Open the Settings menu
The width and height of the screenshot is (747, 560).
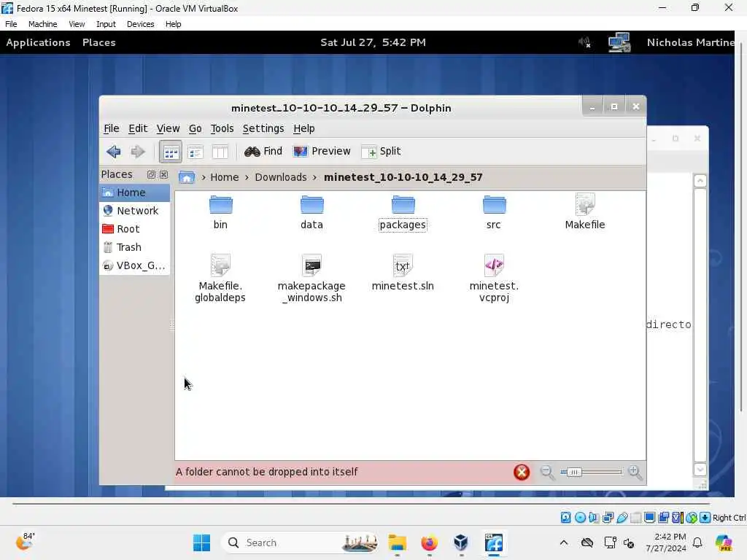263,128
